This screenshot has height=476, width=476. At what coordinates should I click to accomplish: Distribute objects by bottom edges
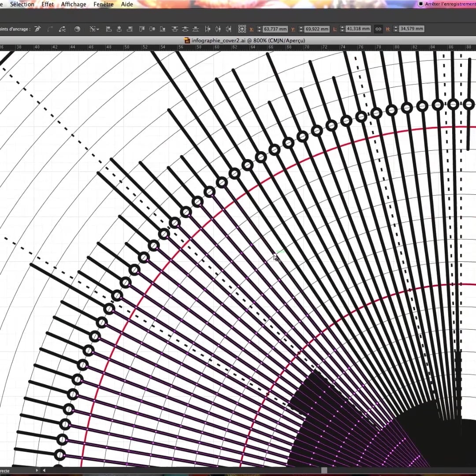196,29
